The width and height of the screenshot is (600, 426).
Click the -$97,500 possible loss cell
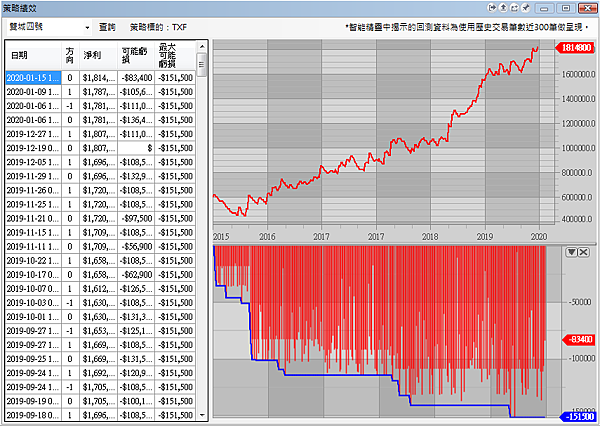tap(136, 219)
